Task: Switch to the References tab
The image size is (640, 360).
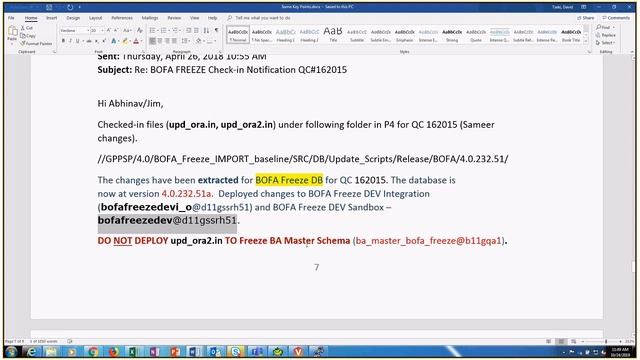Action: pyautogui.click(x=122, y=18)
